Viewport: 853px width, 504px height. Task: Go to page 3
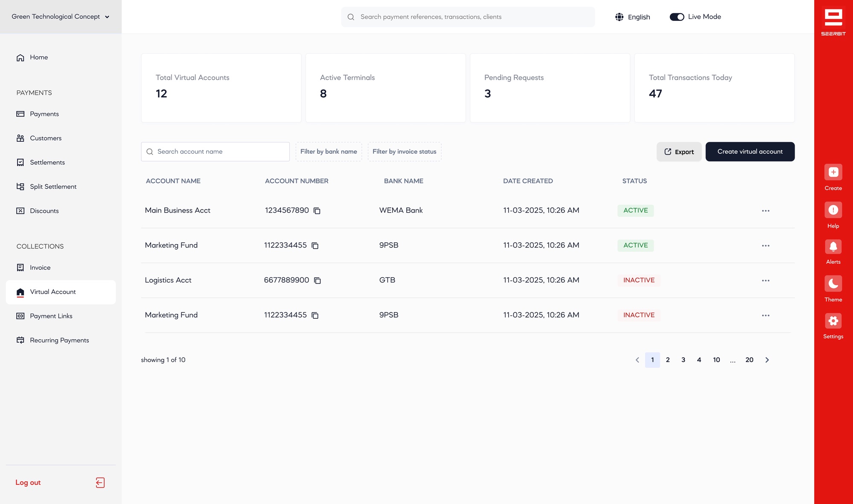pos(683,360)
